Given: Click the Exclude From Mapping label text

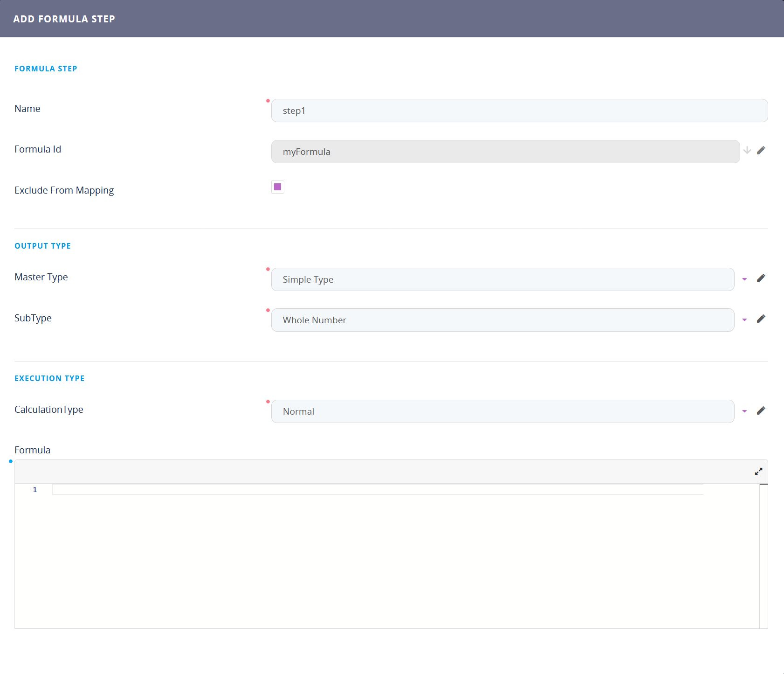Looking at the screenshot, I should pos(64,190).
